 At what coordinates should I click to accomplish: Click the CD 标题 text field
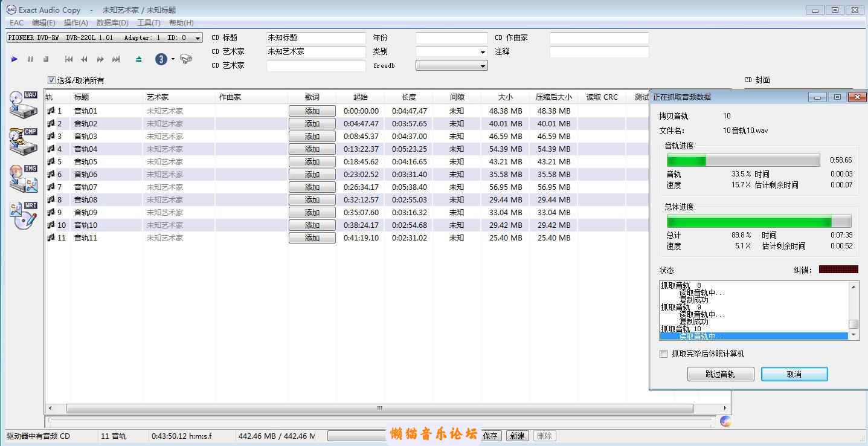pyautogui.click(x=316, y=37)
